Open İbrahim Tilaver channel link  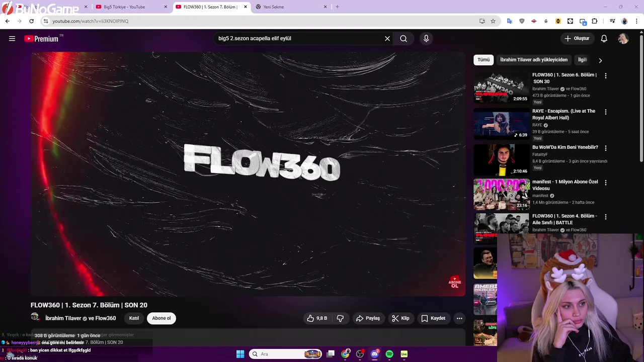[63, 318]
